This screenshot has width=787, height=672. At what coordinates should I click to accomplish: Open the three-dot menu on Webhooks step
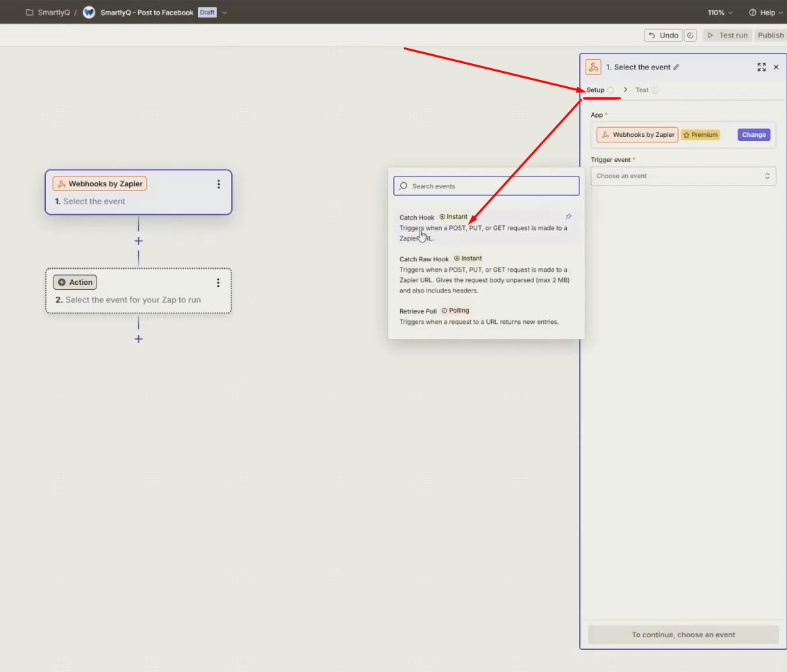(x=218, y=184)
